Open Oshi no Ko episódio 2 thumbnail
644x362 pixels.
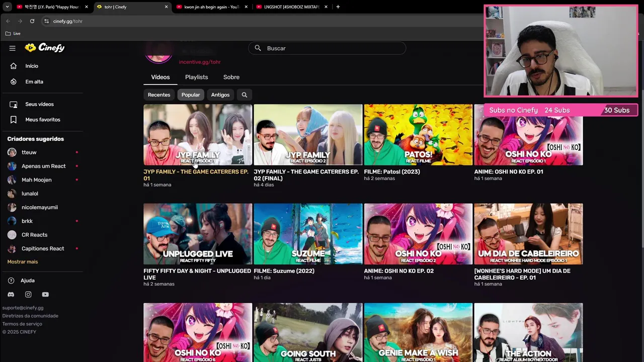[x=418, y=234]
